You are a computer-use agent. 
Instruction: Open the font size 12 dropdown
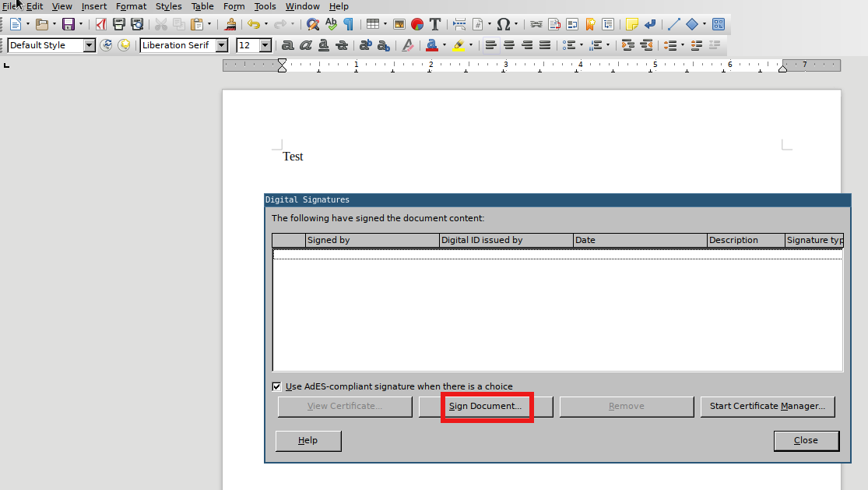pyautogui.click(x=265, y=45)
